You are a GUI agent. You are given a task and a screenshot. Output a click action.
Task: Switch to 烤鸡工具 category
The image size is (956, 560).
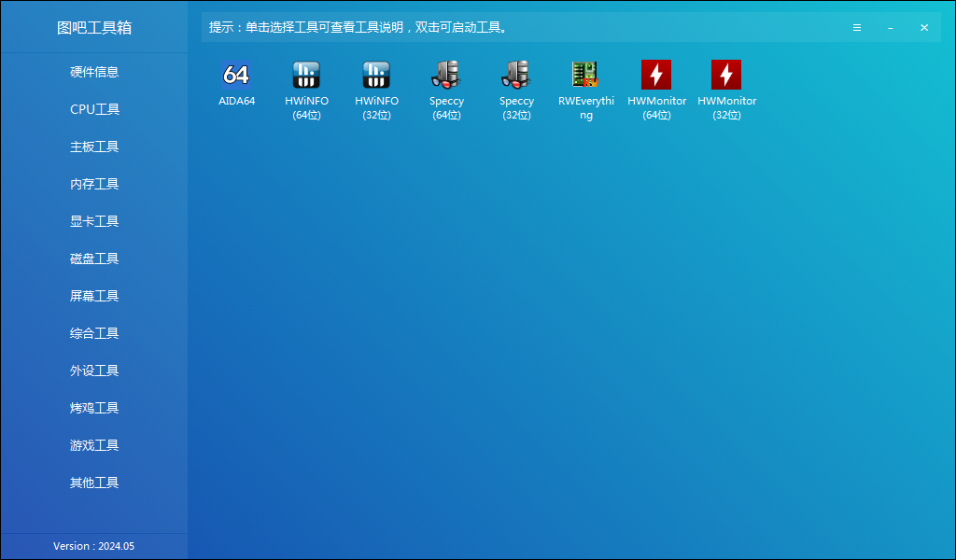coord(94,408)
